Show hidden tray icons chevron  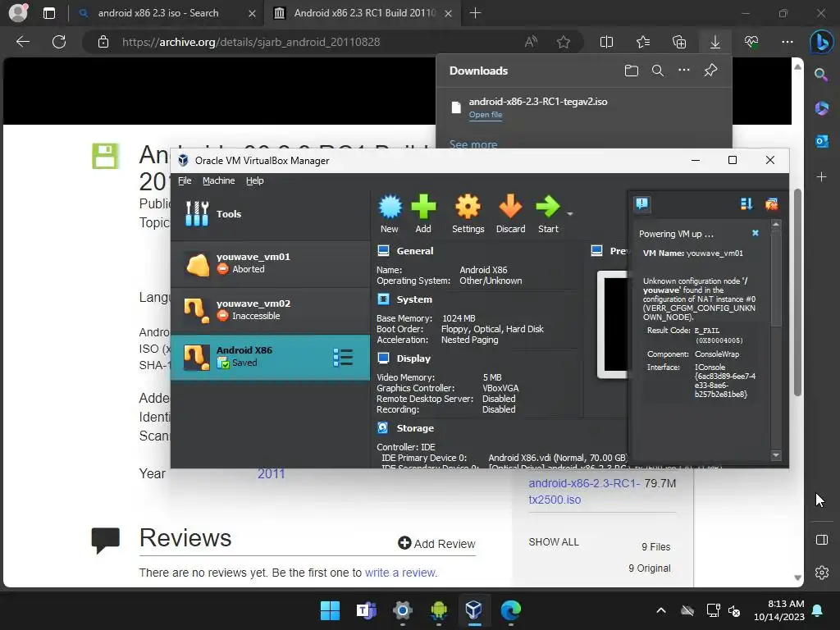coord(661,610)
